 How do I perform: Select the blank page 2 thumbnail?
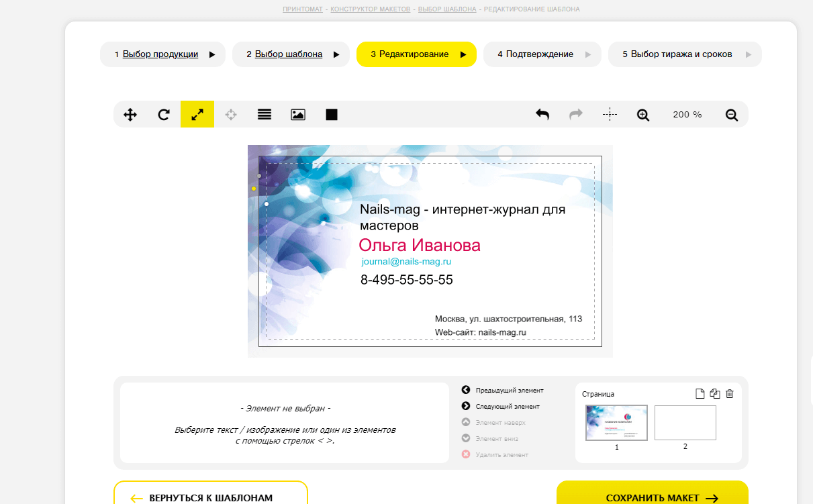[685, 423]
